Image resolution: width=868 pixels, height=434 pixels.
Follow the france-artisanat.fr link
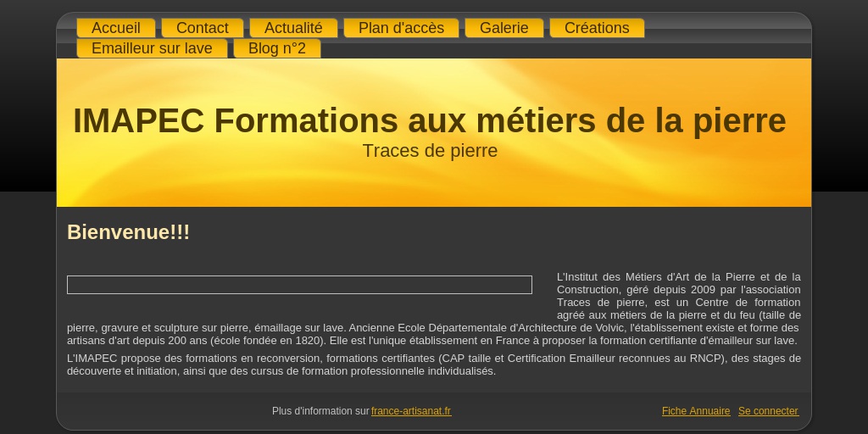pyautogui.click(x=411, y=411)
